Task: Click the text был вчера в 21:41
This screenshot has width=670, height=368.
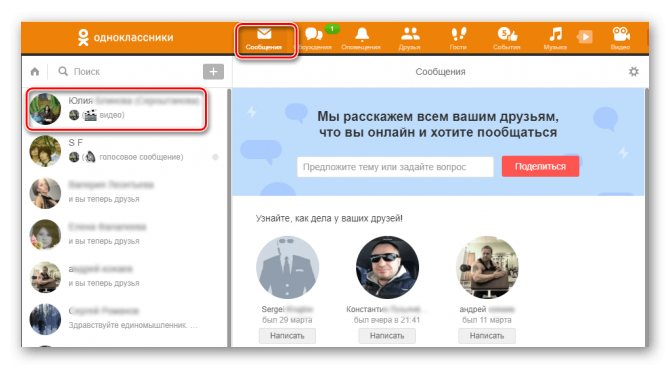Action: 387,320
